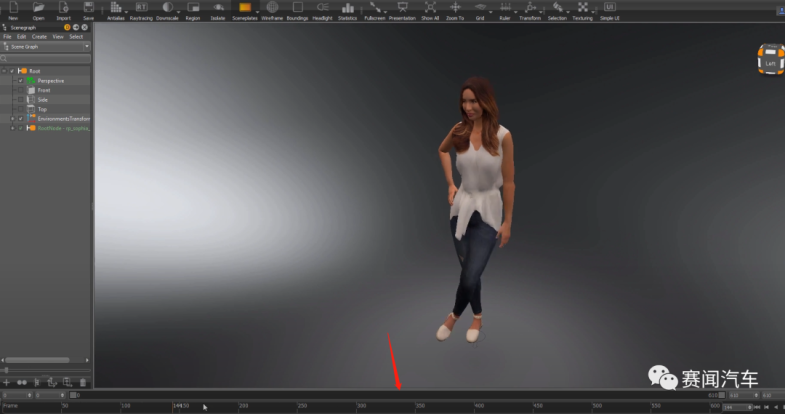
Task: Click the Isolate tool icon
Action: (218, 8)
